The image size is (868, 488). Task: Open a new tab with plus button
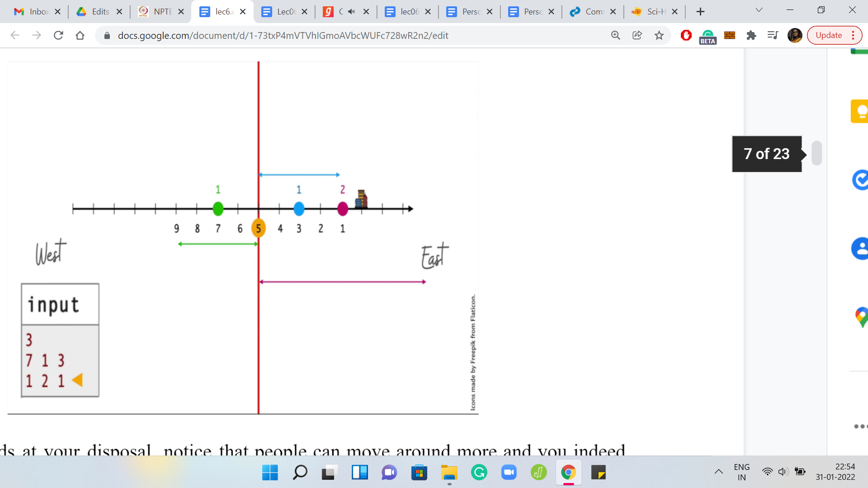700,12
